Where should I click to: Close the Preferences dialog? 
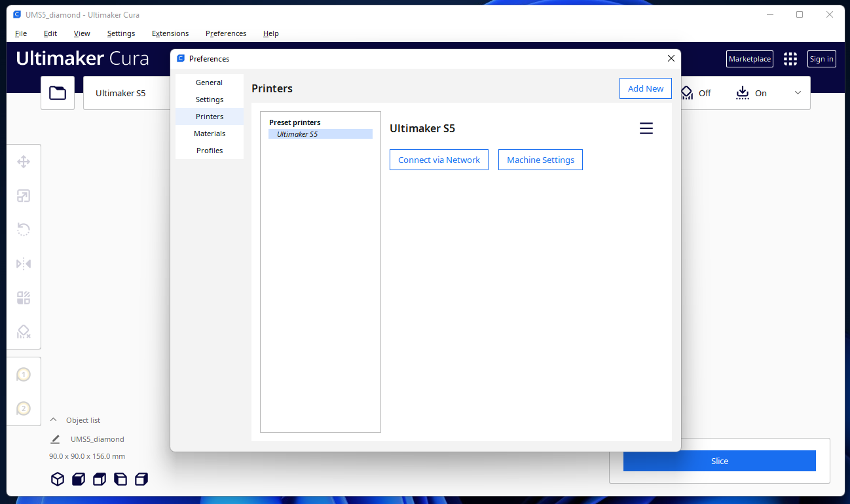point(671,58)
